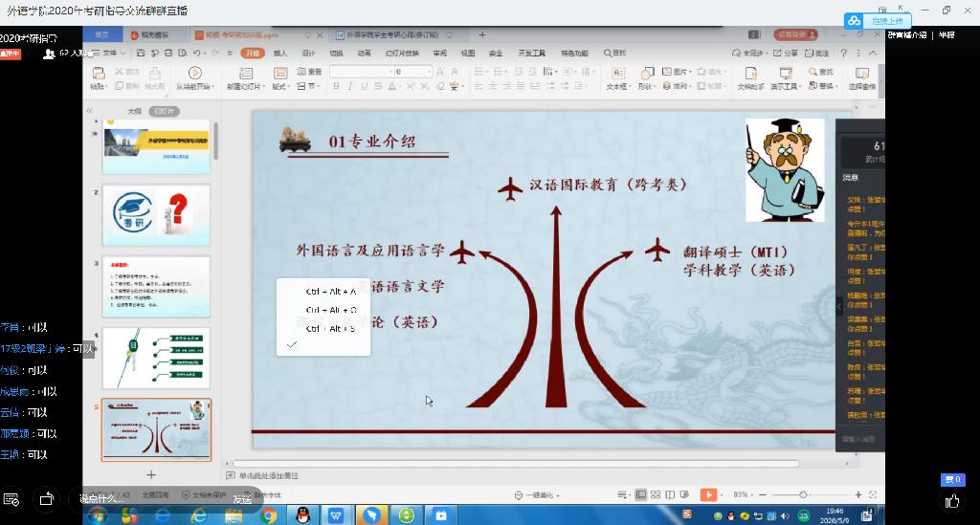Click the Chrome icon in the taskbar

click(x=269, y=515)
